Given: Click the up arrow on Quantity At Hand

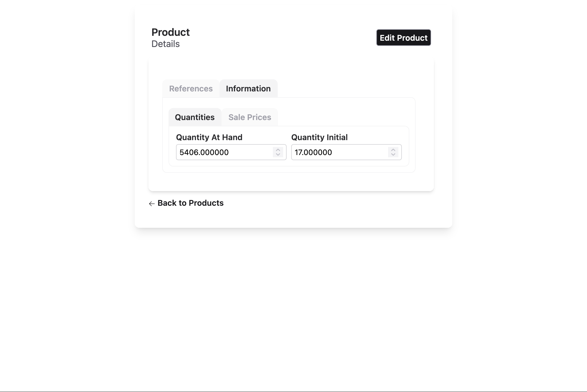Looking at the screenshot, I should 278,150.
